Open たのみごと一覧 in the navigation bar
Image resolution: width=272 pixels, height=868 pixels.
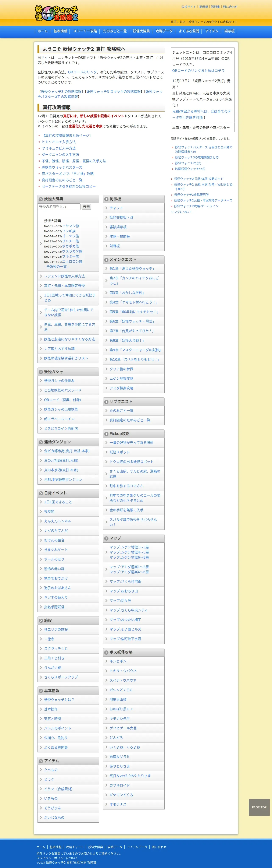pyautogui.click(x=115, y=31)
